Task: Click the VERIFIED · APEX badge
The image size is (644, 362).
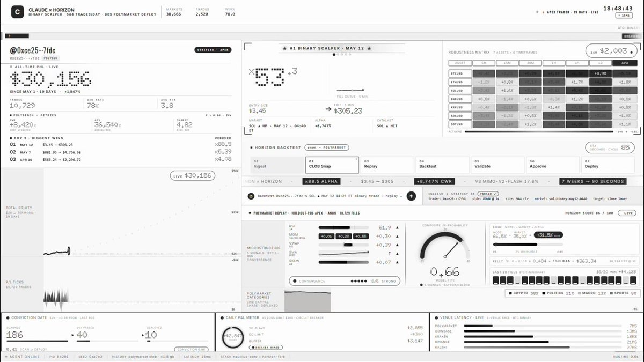Action: coord(213,50)
